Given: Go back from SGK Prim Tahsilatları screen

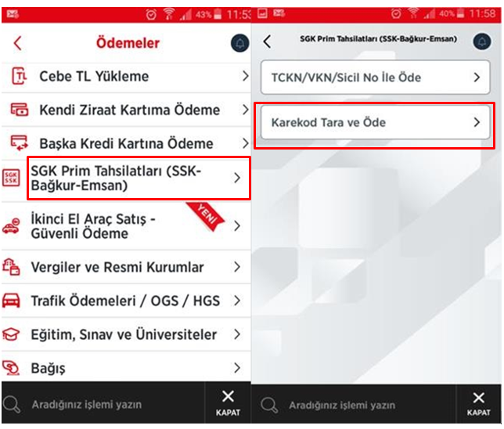Looking at the screenshot, I should 267,41.
